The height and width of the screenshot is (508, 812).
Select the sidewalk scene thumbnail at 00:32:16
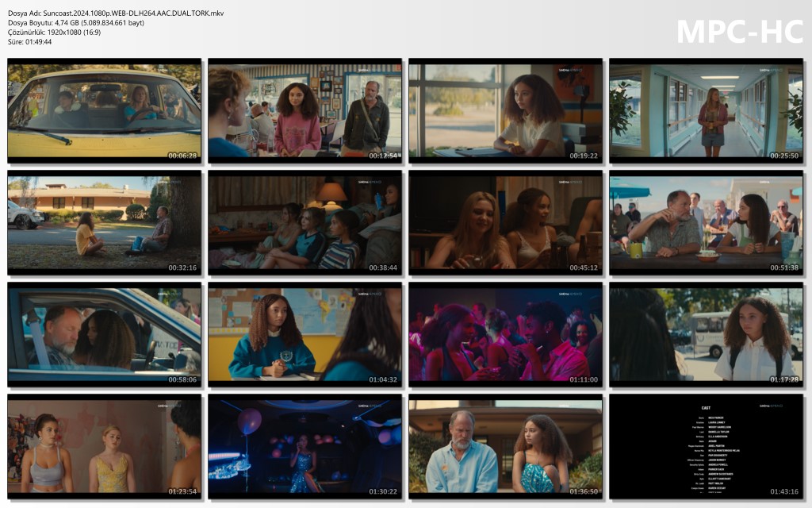coord(105,222)
